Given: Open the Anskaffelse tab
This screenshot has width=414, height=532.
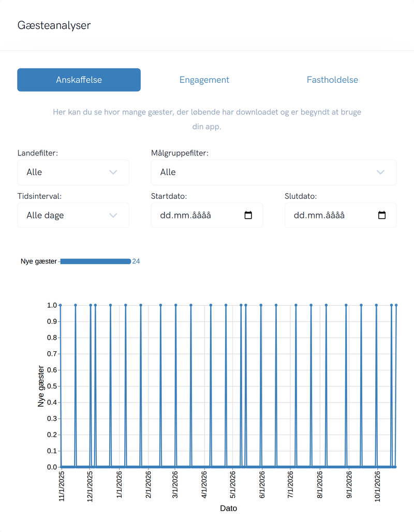Looking at the screenshot, I should click(79, 80).
